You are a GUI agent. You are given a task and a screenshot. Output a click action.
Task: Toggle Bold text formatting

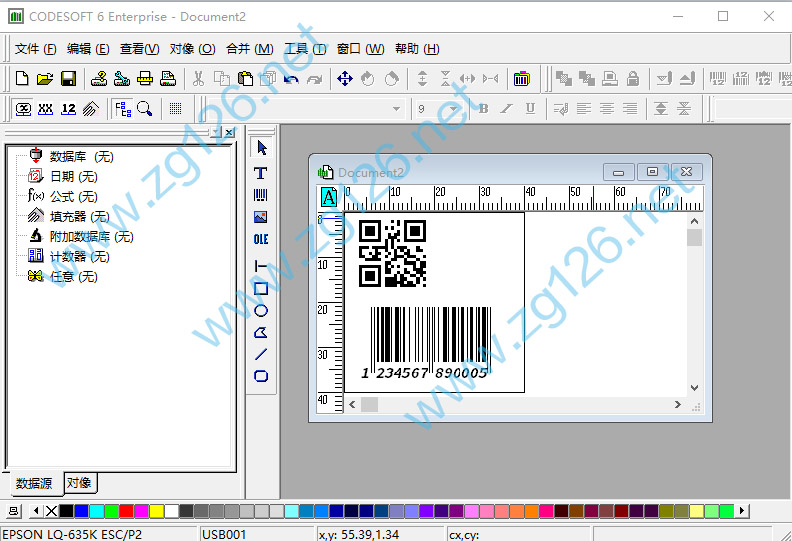point(483,109)
